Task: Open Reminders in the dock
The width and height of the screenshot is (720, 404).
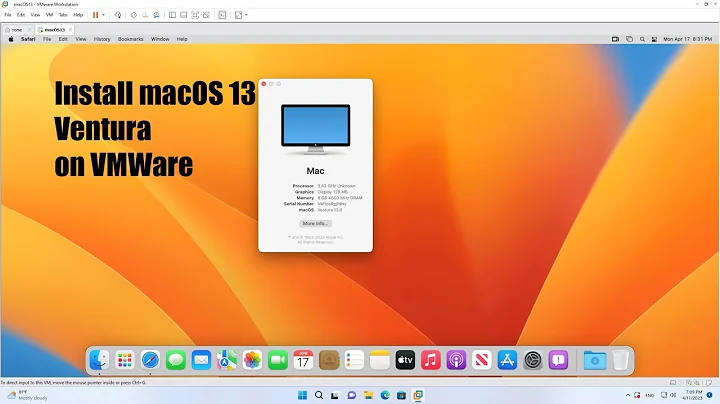Action: (x=354, y=360)
